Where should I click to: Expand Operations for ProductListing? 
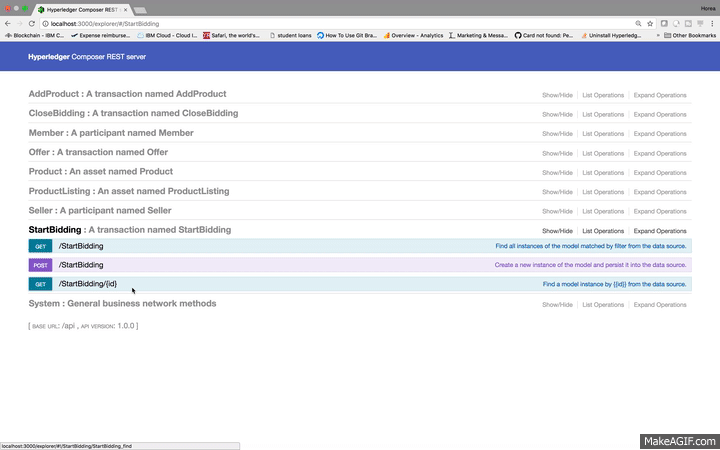pos(660,192)
